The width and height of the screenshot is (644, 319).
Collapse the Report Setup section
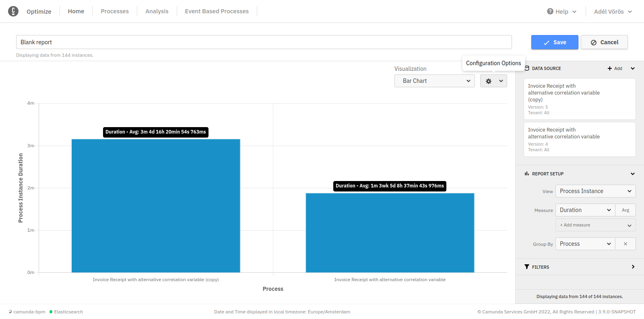633,174
